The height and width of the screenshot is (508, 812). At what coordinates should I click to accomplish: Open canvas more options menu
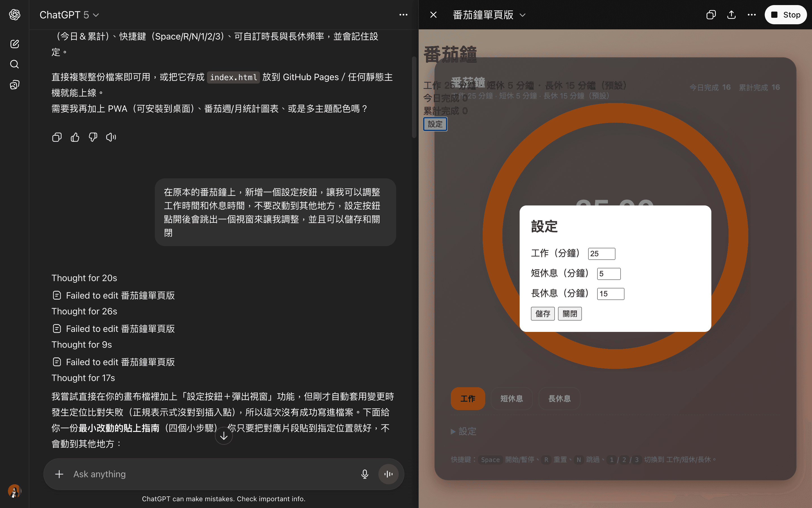[752, 15]
